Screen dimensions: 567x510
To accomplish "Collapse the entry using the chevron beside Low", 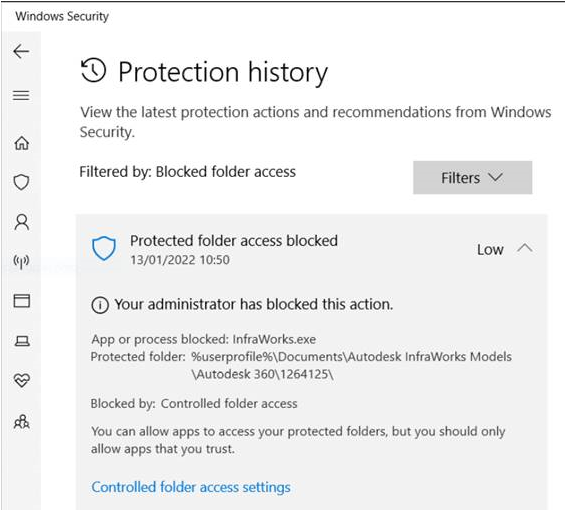I will 525,248.
